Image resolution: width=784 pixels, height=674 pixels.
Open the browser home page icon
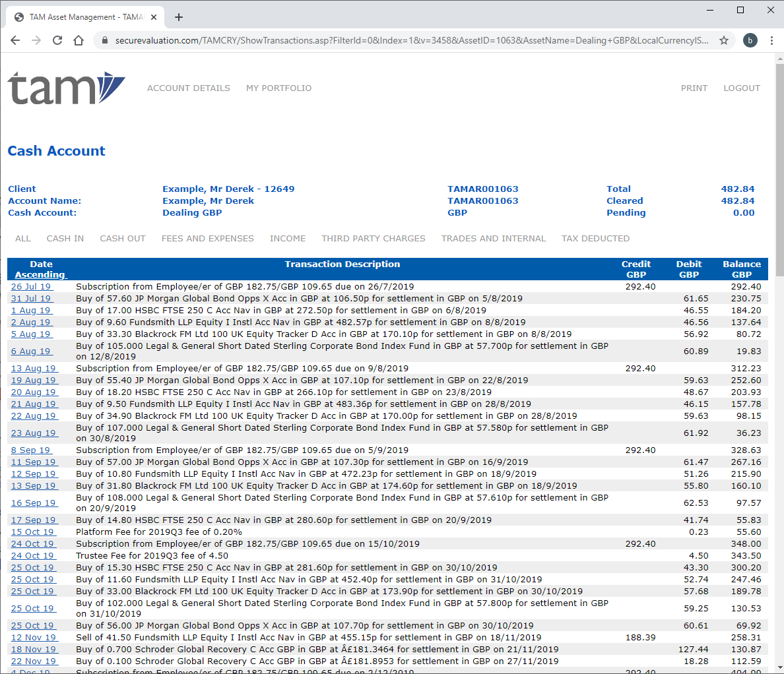tap(79, 40)
